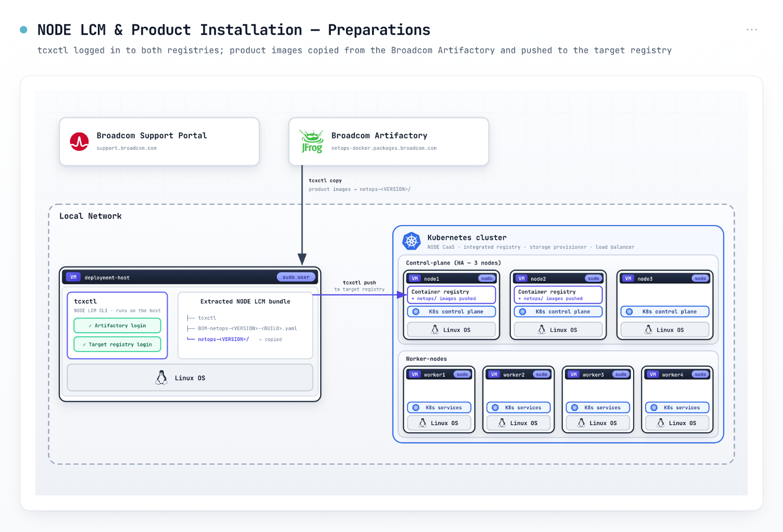Screen dimensions: 783x532
Task: Click the deployment-host VM badge
Action: pos(73,277)
